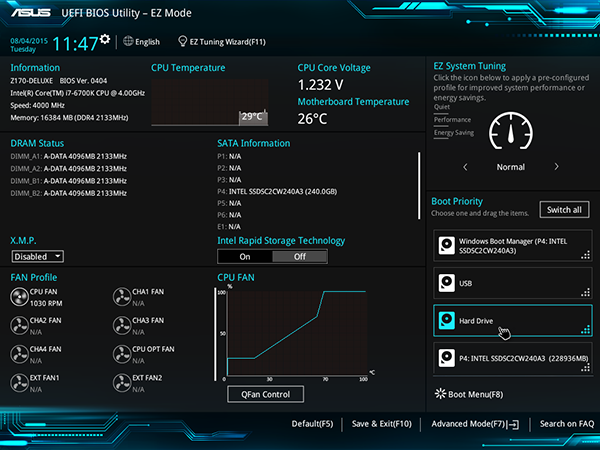Click the Quiet profile label
This screenshot has height=450, width=600.
tap(442, 107)
